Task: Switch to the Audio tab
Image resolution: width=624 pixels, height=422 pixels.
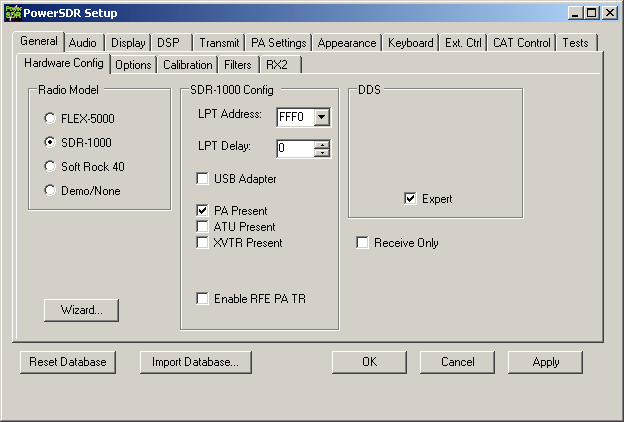Action: (x=83, y=43)
